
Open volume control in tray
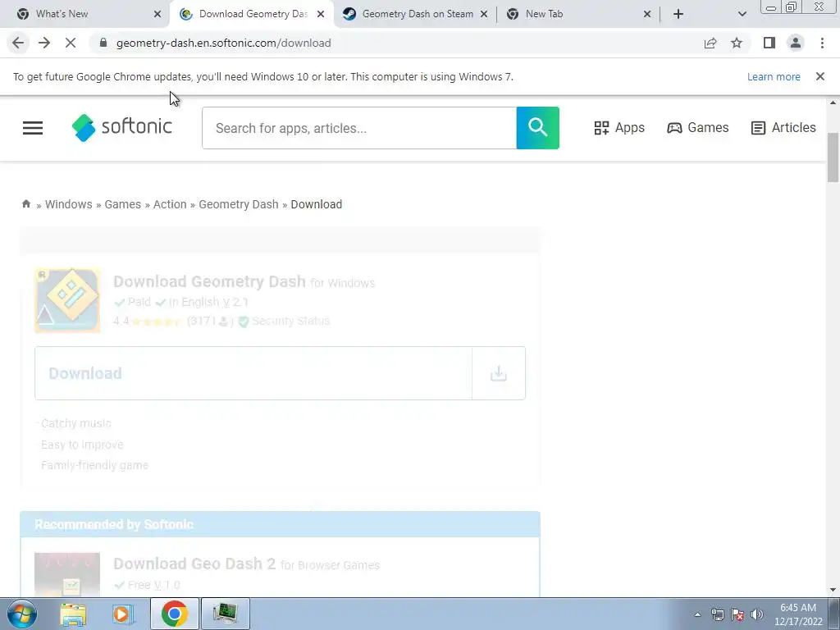pos(757,614)
